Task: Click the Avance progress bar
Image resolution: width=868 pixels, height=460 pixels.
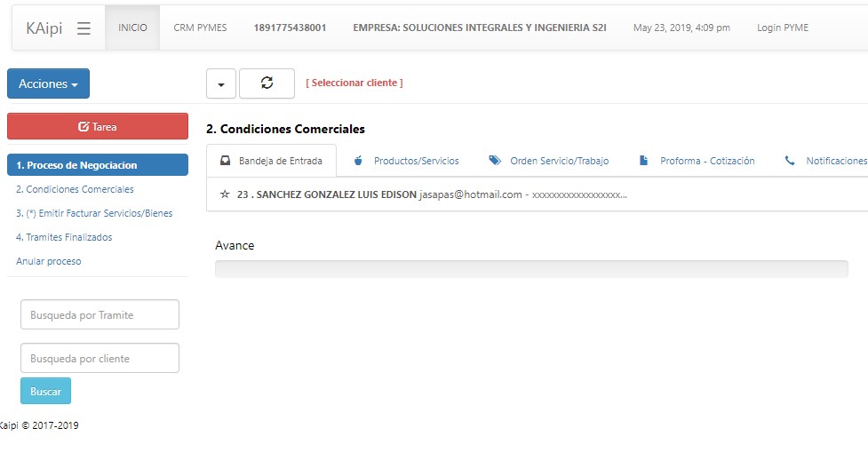Action: 531,269
